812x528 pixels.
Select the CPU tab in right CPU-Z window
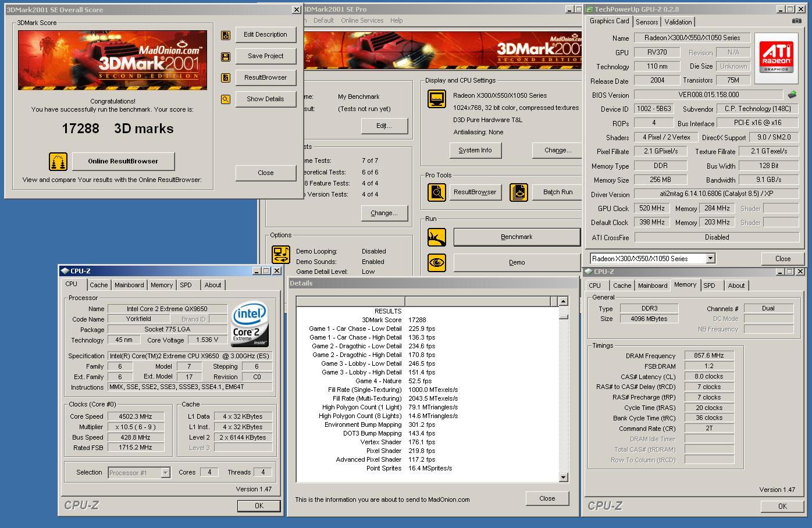click(594, 286)
